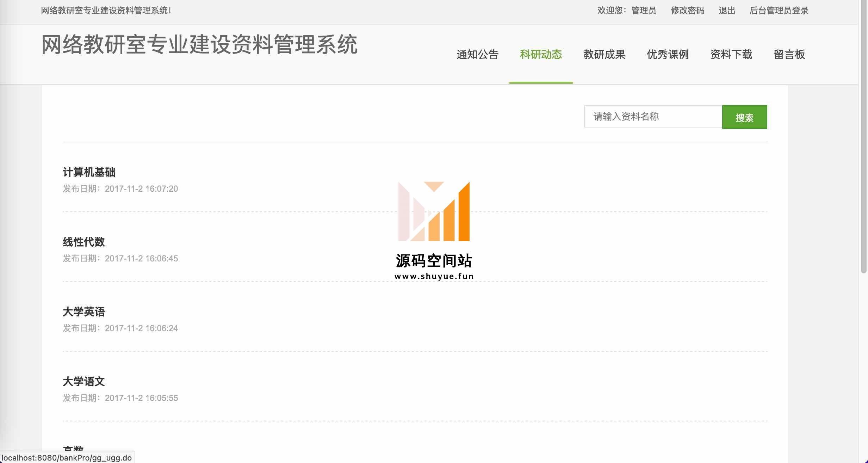Go to the 教研成果 tab
The height and width of the screenshot is (463, 868).
pyautogui.click(x=604, y=55)
